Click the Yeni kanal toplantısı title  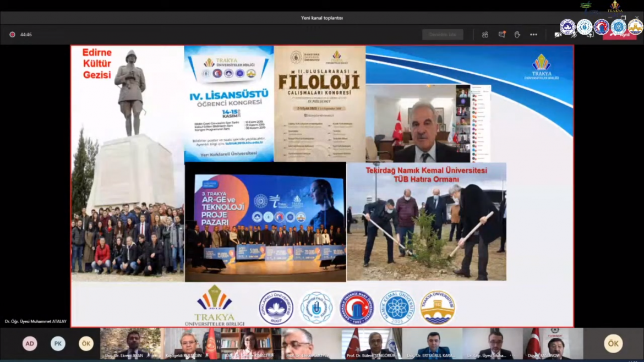click(x=322, y=18)
